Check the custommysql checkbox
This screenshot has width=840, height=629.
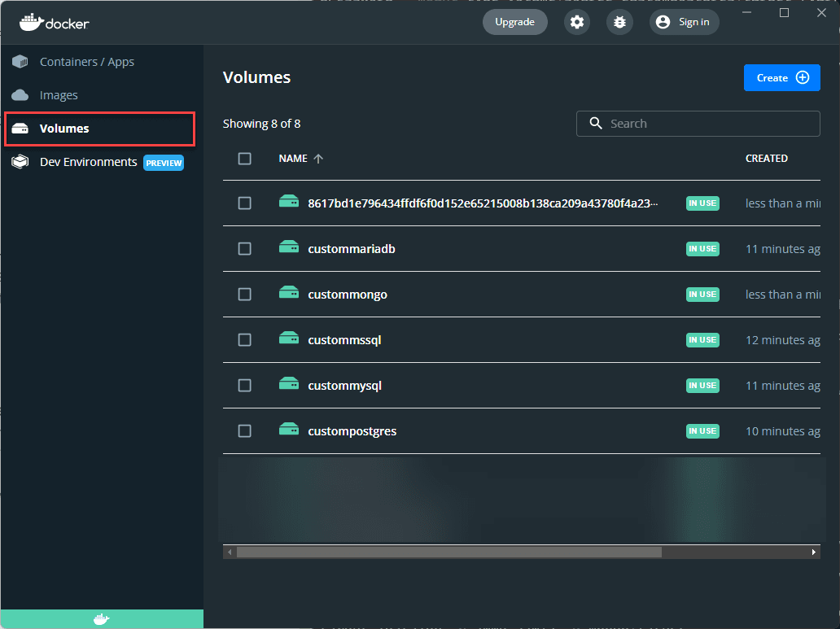click(x=245, y=385)
